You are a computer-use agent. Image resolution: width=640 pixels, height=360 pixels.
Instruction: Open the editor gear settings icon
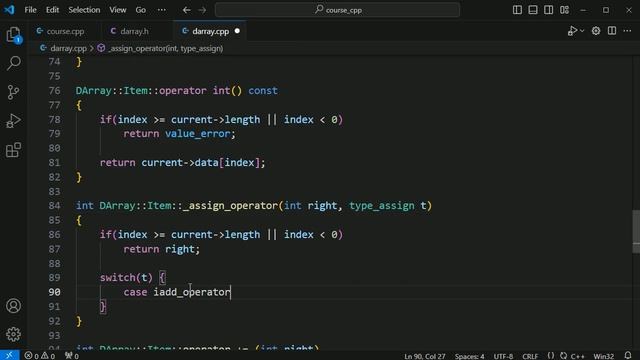tap(596, 31)
